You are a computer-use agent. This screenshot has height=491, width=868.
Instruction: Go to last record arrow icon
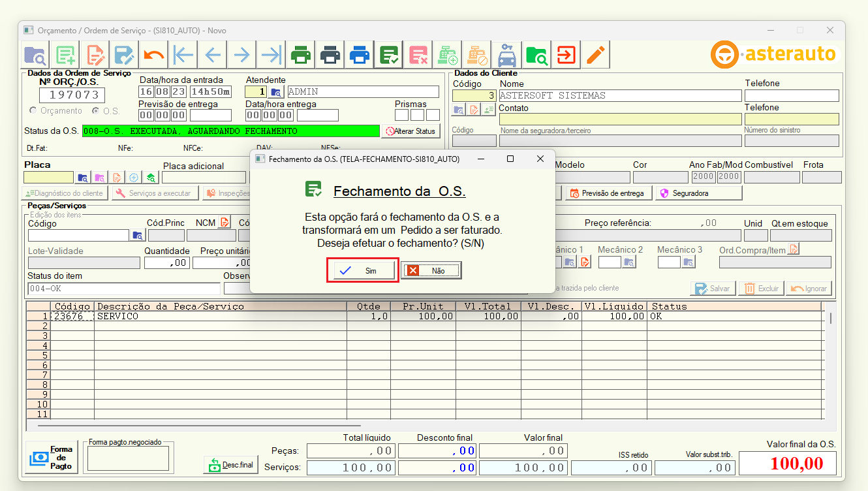click(271, 55)
